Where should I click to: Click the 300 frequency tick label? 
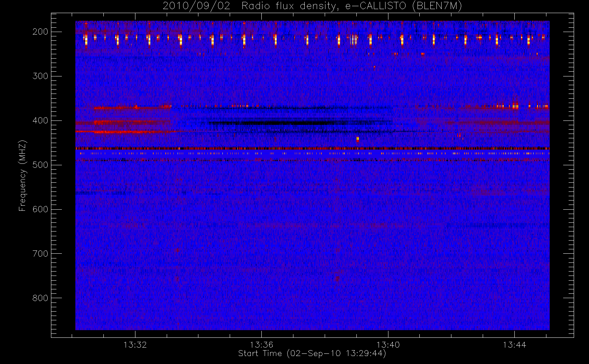point(40,76)
